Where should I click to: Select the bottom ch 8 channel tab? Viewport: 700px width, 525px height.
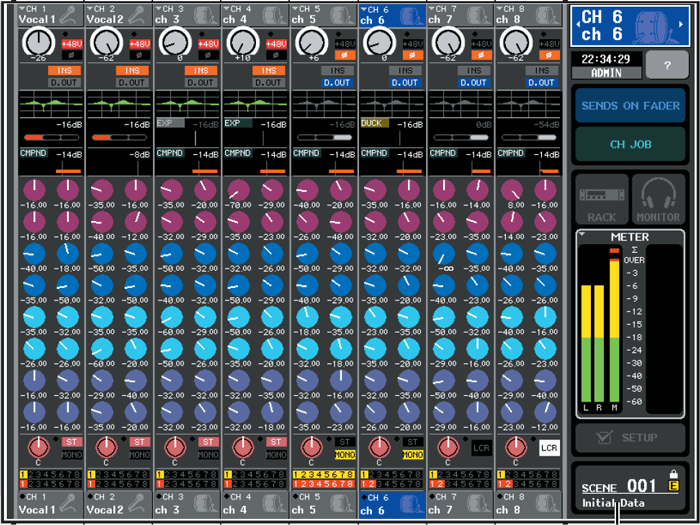click(529, 504)
